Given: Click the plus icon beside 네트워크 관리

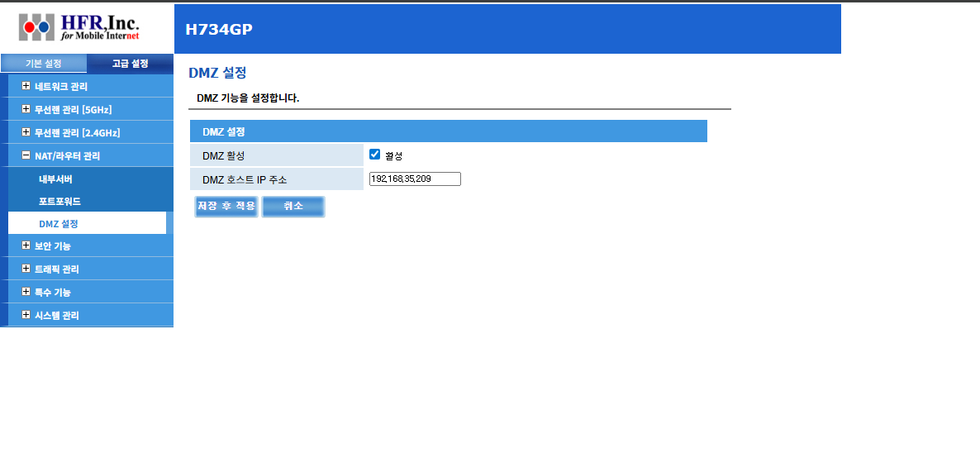Looking at the screenshot, I should 26,86.
